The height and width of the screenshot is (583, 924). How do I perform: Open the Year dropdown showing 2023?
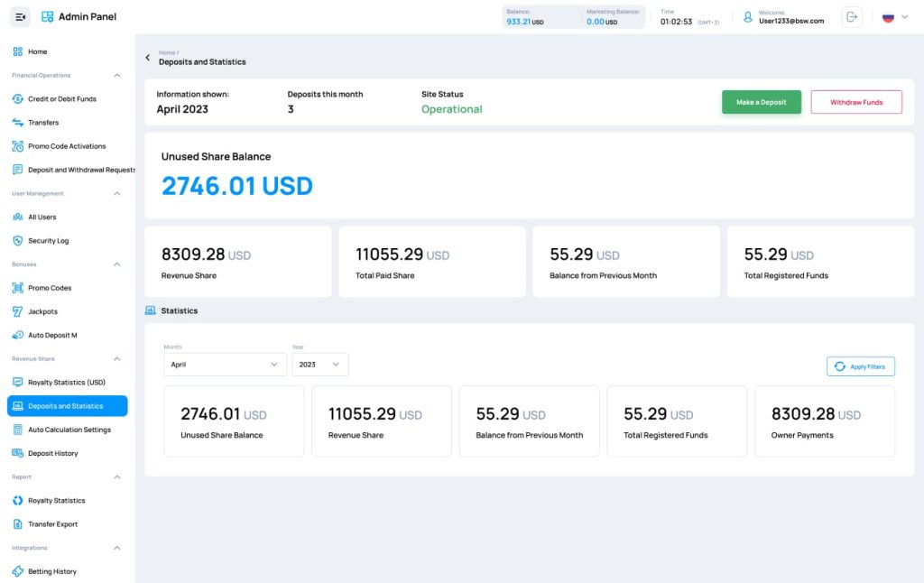(x=320, y=365)
